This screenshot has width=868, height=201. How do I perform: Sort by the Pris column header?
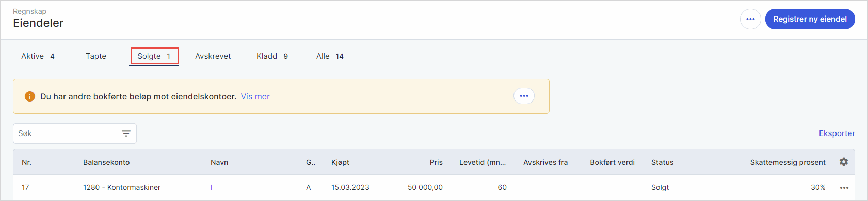click(436, 162)
